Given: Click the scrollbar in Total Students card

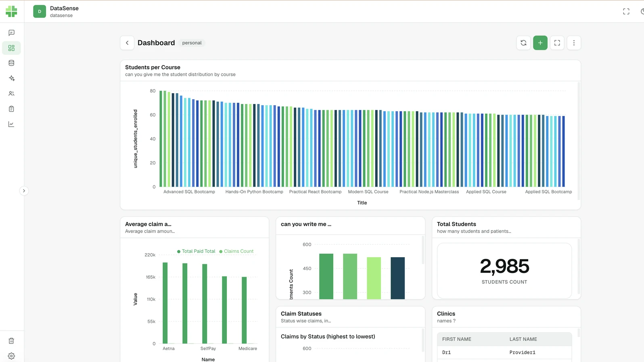Looking at the screenshot, I should click(x=579, y=266).
